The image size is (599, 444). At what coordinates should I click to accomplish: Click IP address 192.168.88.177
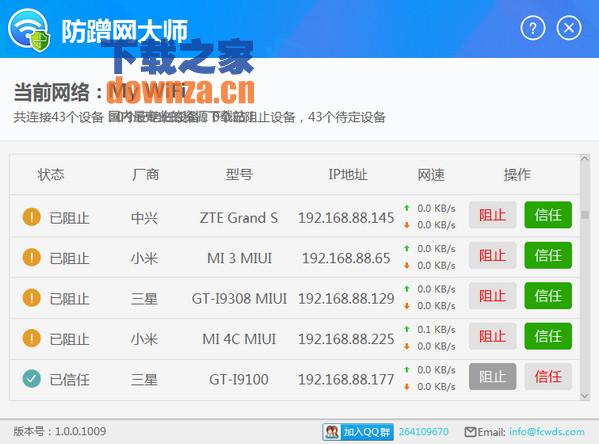coord(346,379)
